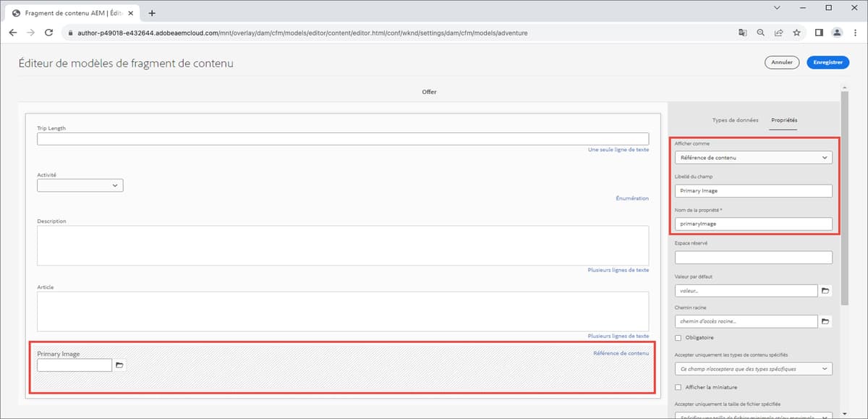Click the zoom magnifier icon in toolbar
Screen dimensions: 868x419
(760, 33)
